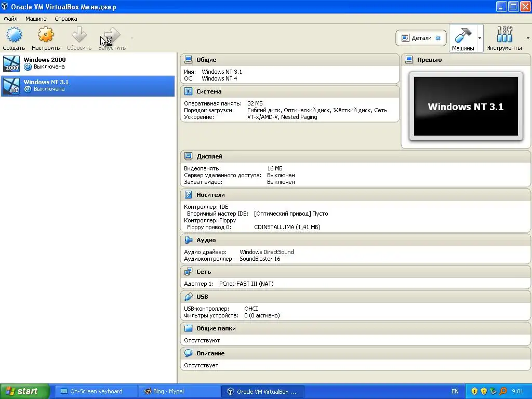The width and height of the screenshot is (532, 399).
Task: Click the PCnet-FAST III (NAT) adapter value
Action: click(x=246, y=284)
